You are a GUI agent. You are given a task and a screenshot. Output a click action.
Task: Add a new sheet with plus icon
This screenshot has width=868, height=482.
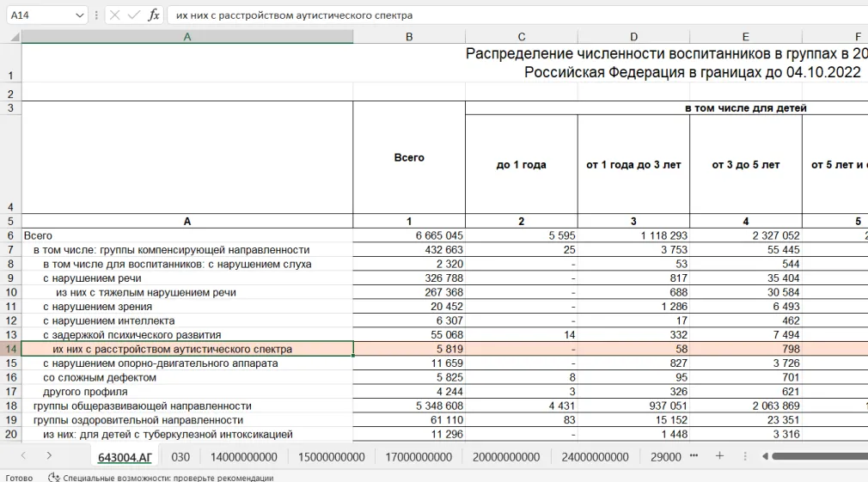click(x=720, y=456)
